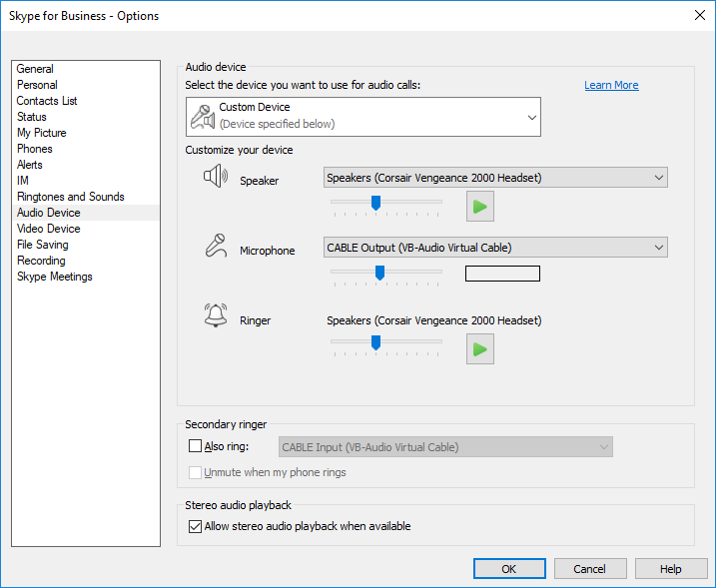Click the microphone input level meter
This screenshot has width=716, height=588.
tap(502, 274)
